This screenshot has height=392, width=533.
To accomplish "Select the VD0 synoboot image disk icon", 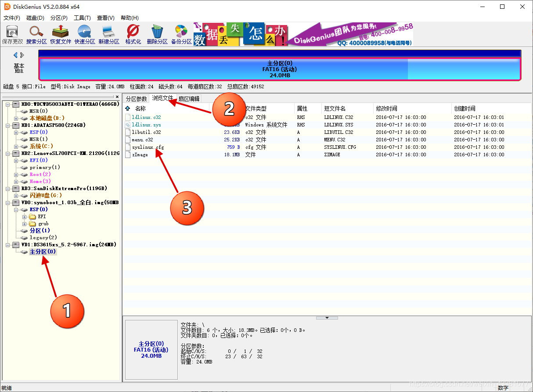I will coord(16,202).
